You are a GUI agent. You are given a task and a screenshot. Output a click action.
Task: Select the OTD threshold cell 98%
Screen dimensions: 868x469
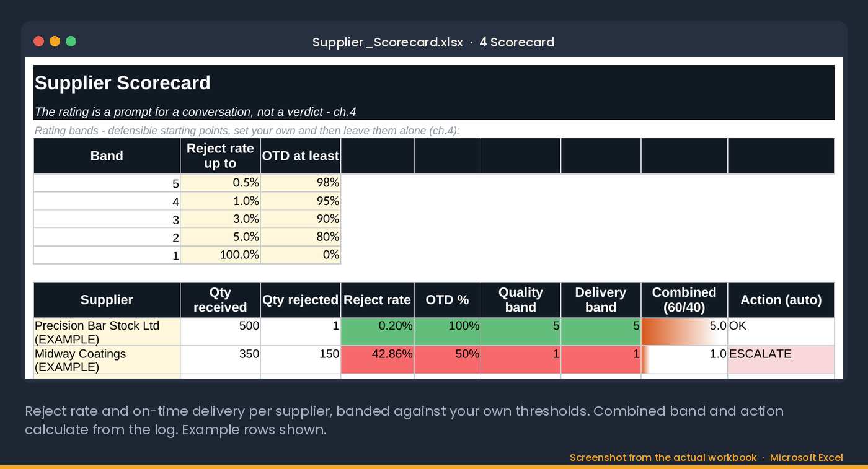tap(301, 183)
